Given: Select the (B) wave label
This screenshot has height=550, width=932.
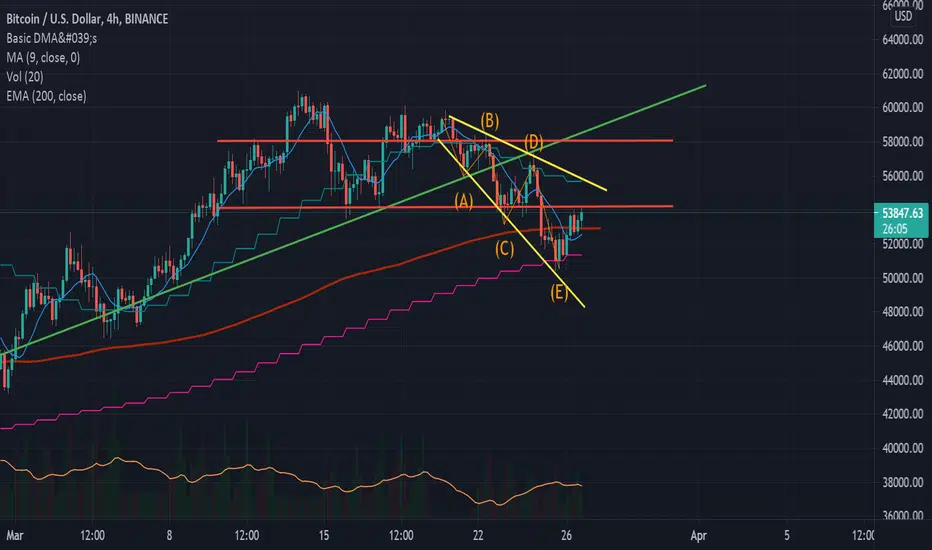Looking at the screenshot, I should (x=490, y=121).
